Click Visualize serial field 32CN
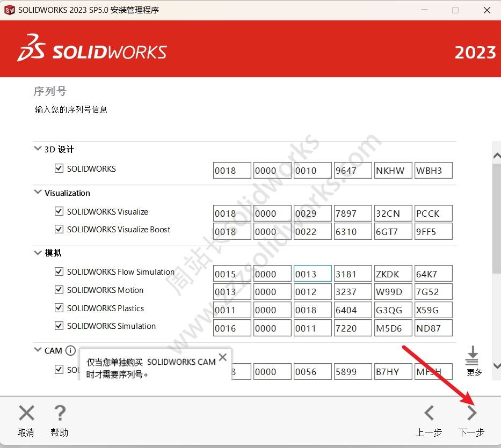 pos(393,213)
